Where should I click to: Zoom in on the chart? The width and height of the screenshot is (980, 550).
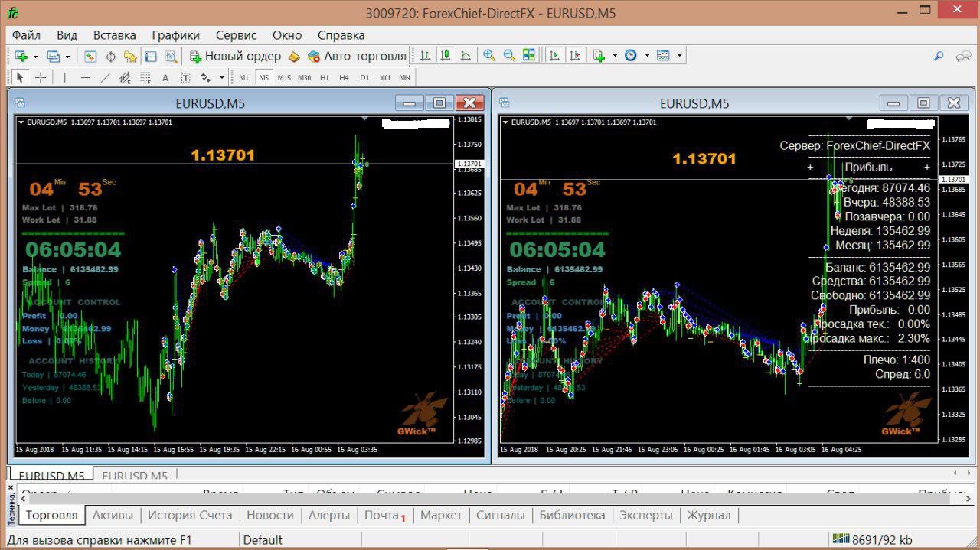click(x=489, y=56)
